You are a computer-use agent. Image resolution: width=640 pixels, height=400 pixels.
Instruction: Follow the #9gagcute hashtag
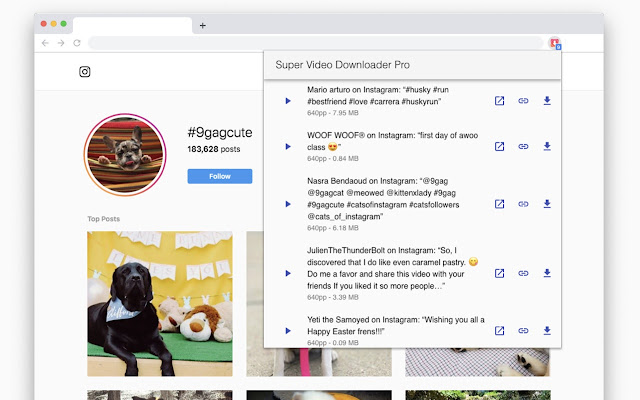220,176
